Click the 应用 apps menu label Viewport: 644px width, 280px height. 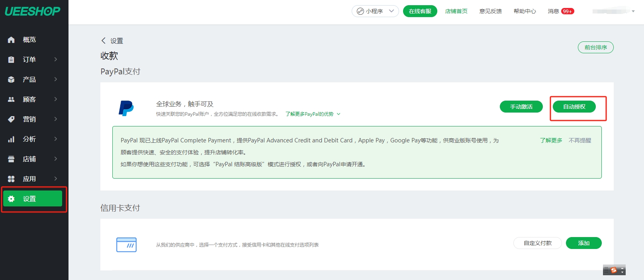pos(29,179)
